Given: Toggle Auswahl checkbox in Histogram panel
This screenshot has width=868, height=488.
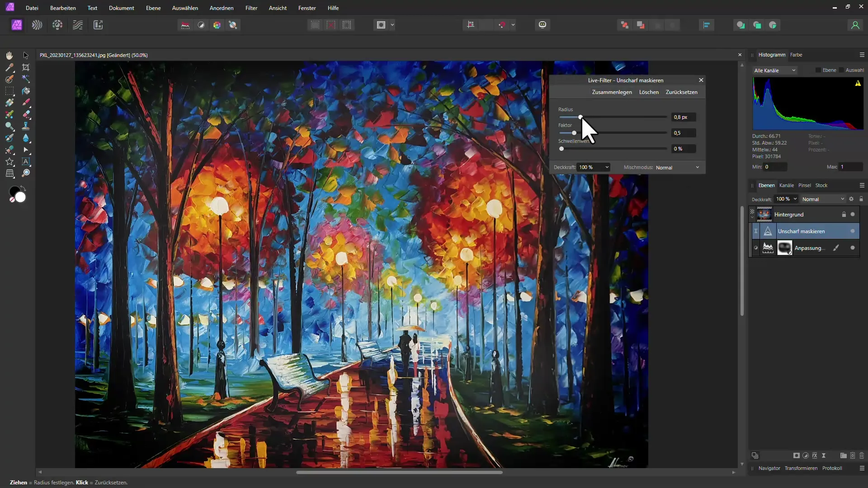Looking at the screenshot, I should 841,70.
